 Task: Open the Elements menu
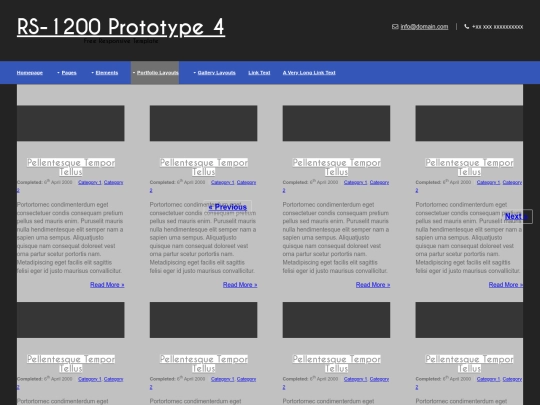(x=107, y=73)
